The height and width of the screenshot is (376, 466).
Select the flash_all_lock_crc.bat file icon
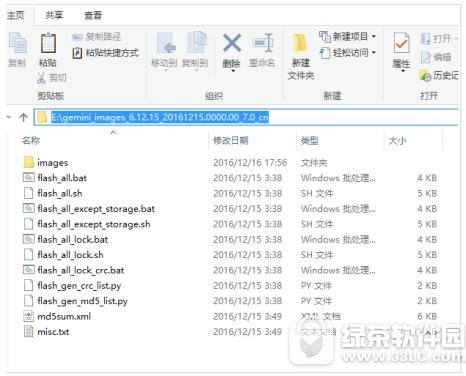click(x=29, y=270)
